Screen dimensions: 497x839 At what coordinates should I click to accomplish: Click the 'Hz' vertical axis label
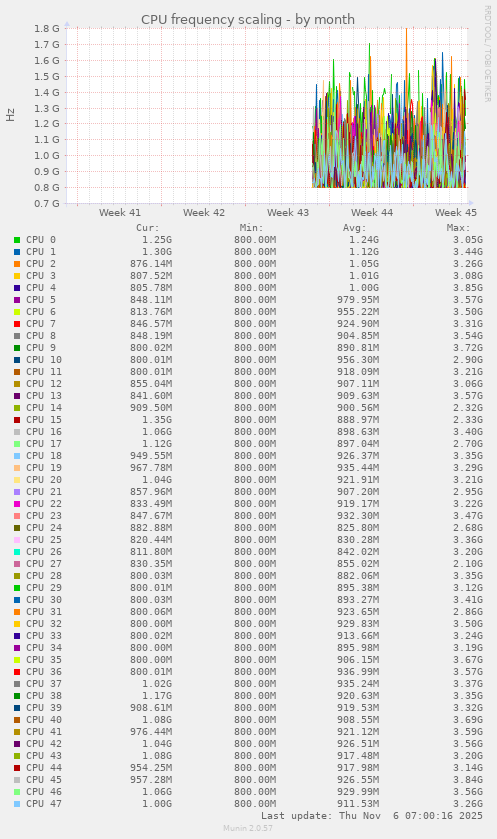(x=11, y=115)
